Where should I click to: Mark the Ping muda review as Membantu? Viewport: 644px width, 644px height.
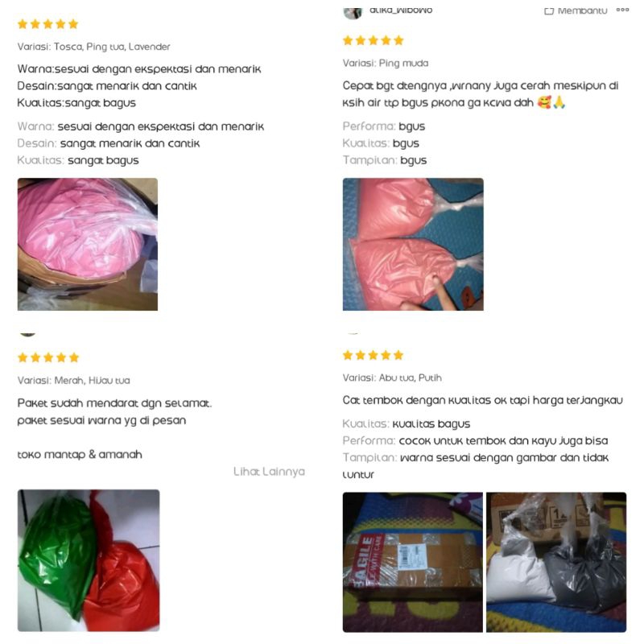click(576, 10)
